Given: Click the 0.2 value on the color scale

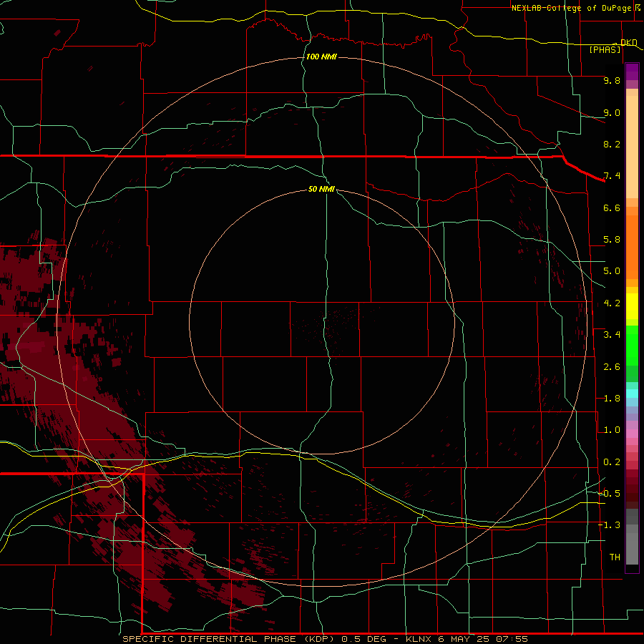Looking at the screenshot, I should click(612, 462).
